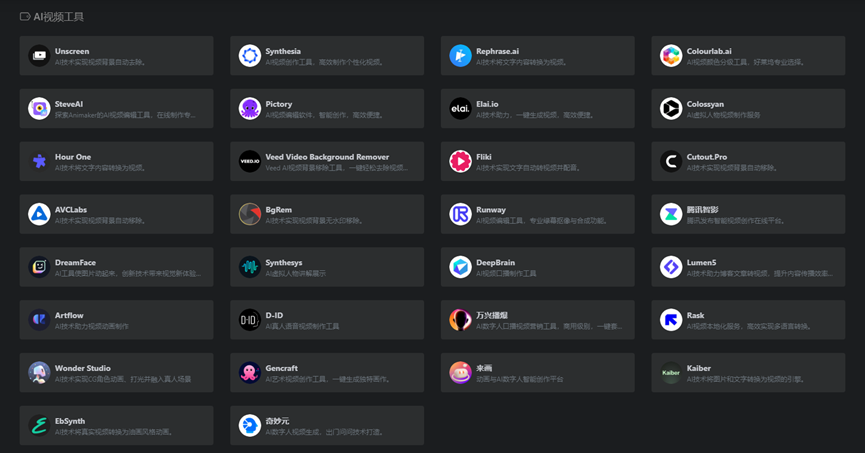Open the Cutout.Pro title link
The image size is (865, 453).
click(x=707, y=157)
